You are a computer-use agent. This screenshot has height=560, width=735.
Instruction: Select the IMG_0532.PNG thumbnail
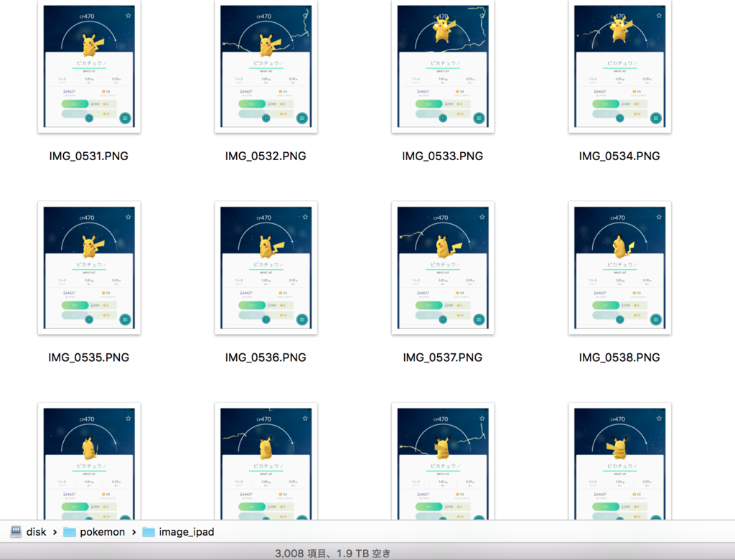pyautogui.click(x=266, y=66)
